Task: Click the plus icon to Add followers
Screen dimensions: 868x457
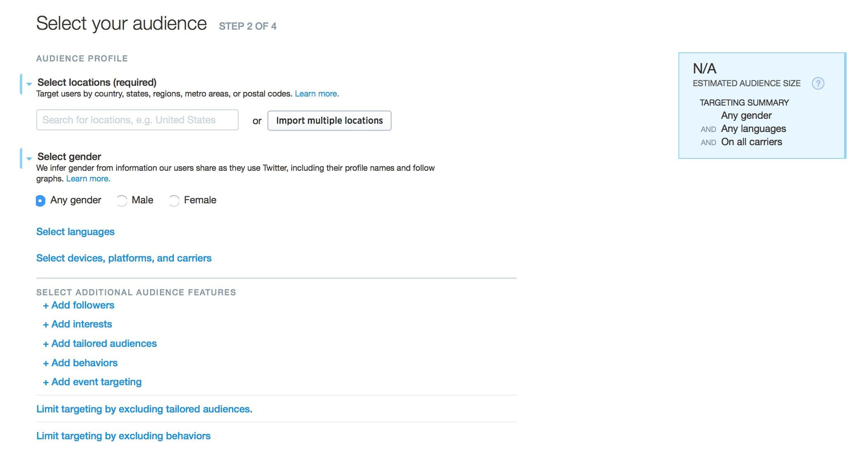Action: coord(46,305)
